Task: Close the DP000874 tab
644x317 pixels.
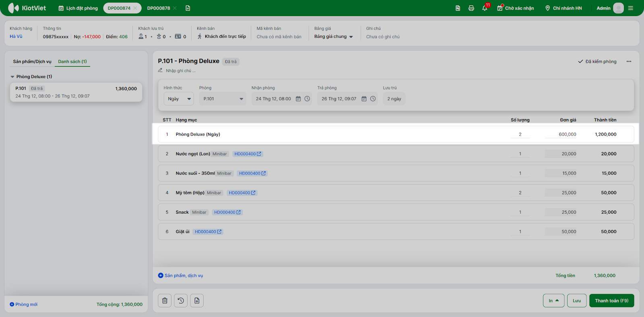Action: click(135, 8)
